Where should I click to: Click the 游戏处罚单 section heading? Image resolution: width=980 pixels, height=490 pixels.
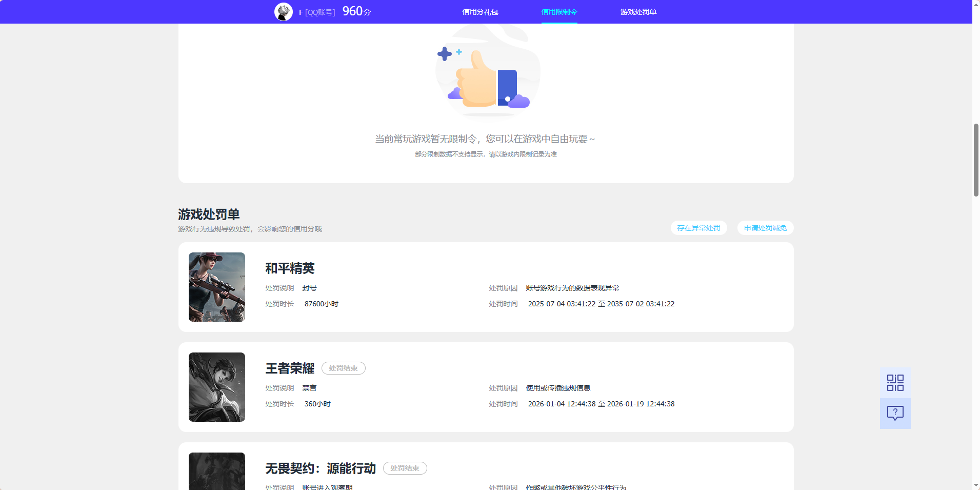(209, 214)
